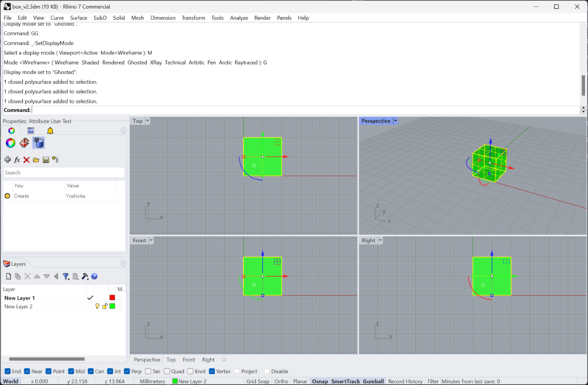Open Layers panel gear options
Image resolution: width=588 pixels, height=385 pixels.
123,264
